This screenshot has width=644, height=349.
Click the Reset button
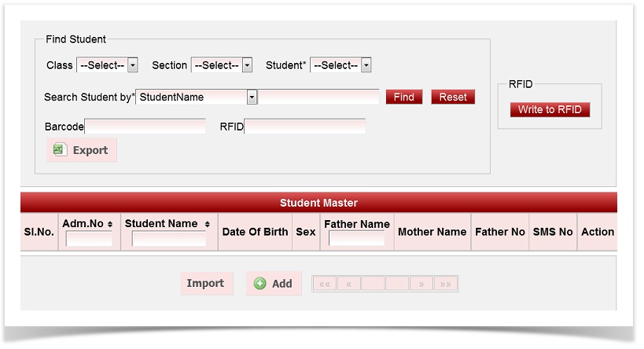click(453, 97)
